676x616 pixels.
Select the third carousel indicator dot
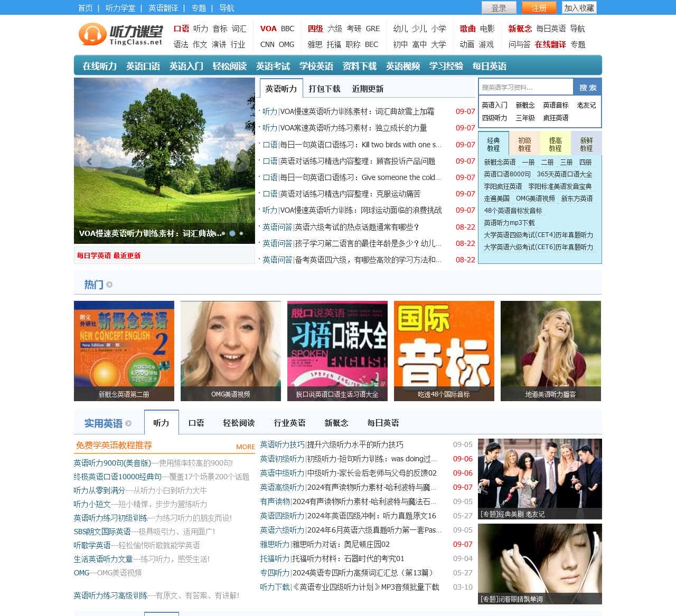click(241, 233)
